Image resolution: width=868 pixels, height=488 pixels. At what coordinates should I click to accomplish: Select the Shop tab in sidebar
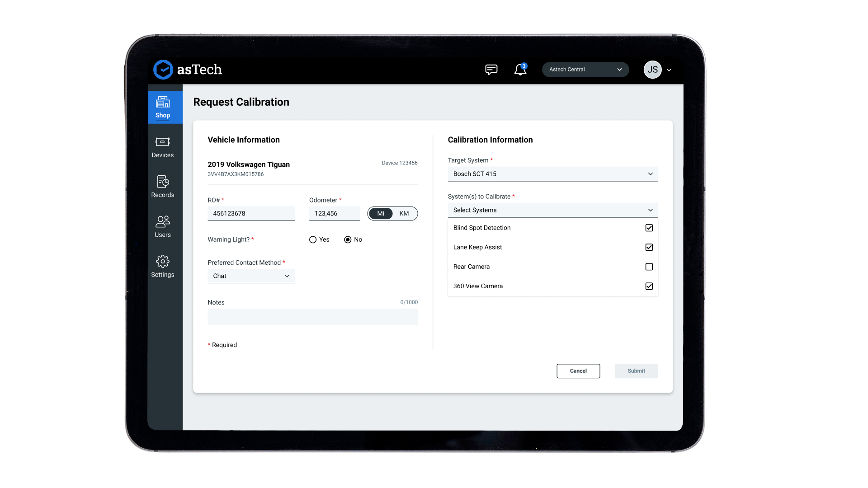(x=163, y=107)
